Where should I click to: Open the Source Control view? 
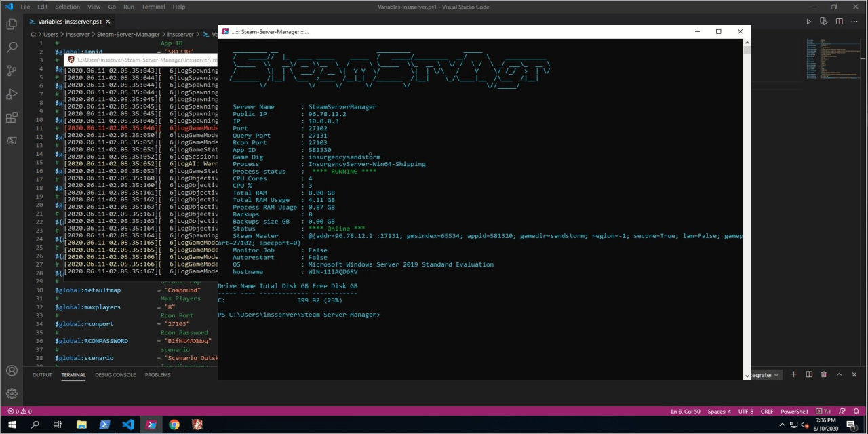pos(12,71)
